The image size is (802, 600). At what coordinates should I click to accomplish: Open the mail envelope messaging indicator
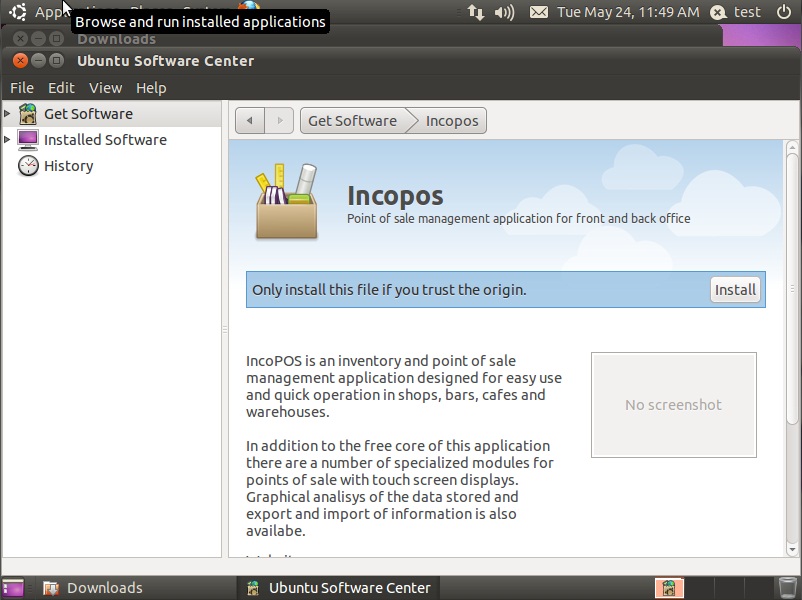click(x=539, y=12)
